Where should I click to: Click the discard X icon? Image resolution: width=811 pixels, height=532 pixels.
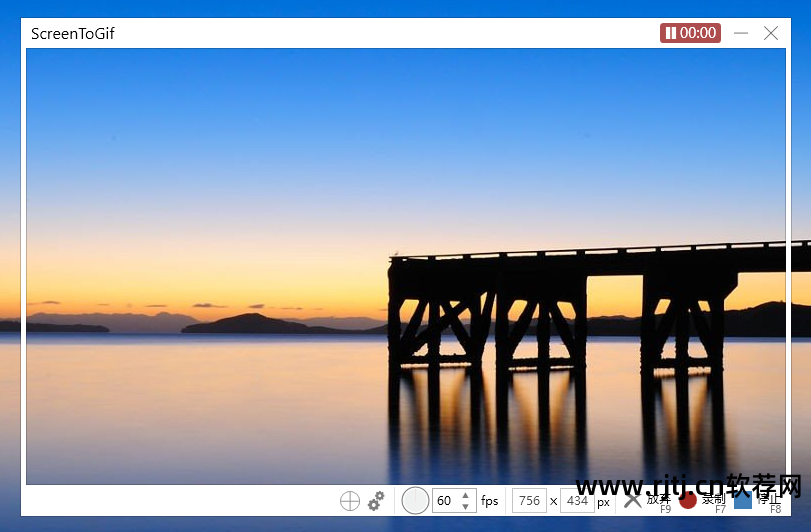pos(632,500)
